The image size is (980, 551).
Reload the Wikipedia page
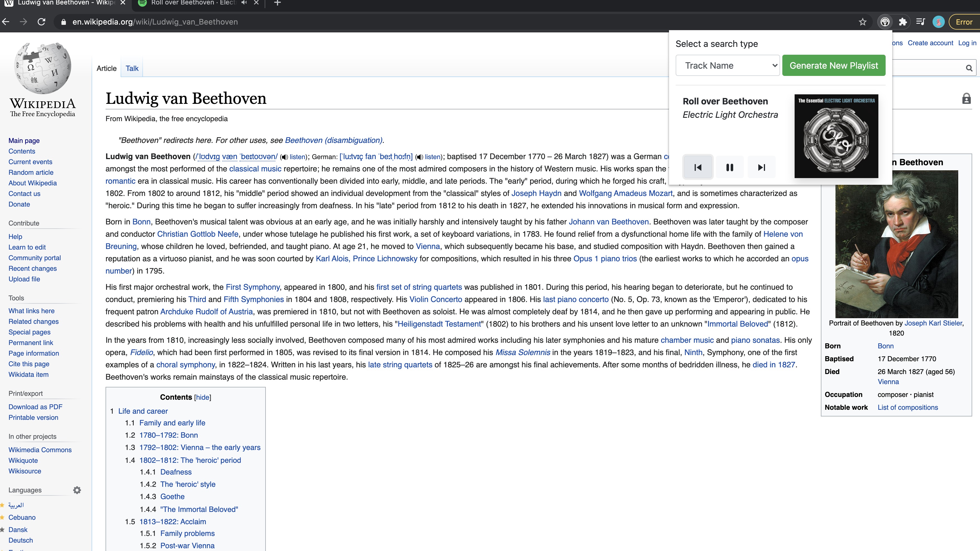42,22
